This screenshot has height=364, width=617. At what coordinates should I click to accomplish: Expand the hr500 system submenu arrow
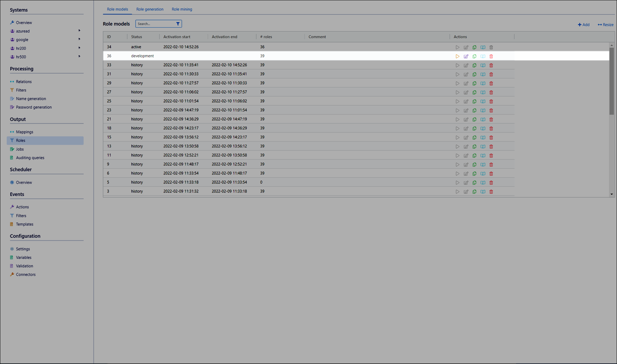79,57
